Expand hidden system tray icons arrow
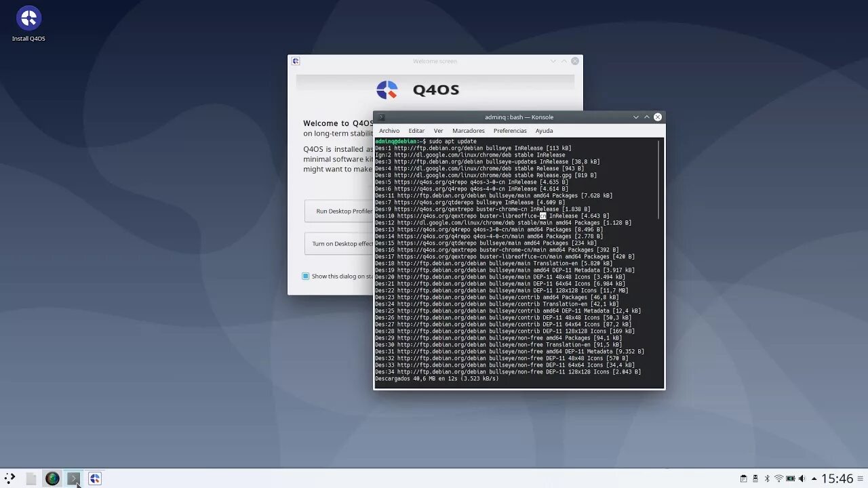 814,479
